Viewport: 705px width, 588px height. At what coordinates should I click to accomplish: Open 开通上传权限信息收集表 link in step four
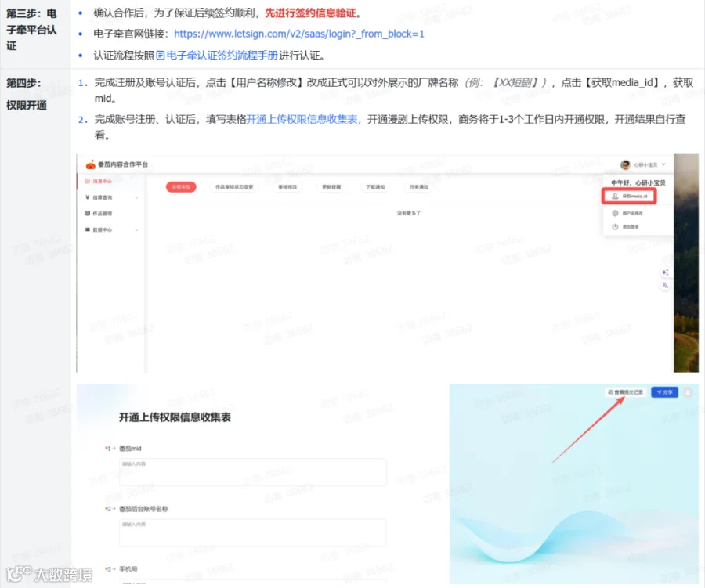[x=302, y=119]
